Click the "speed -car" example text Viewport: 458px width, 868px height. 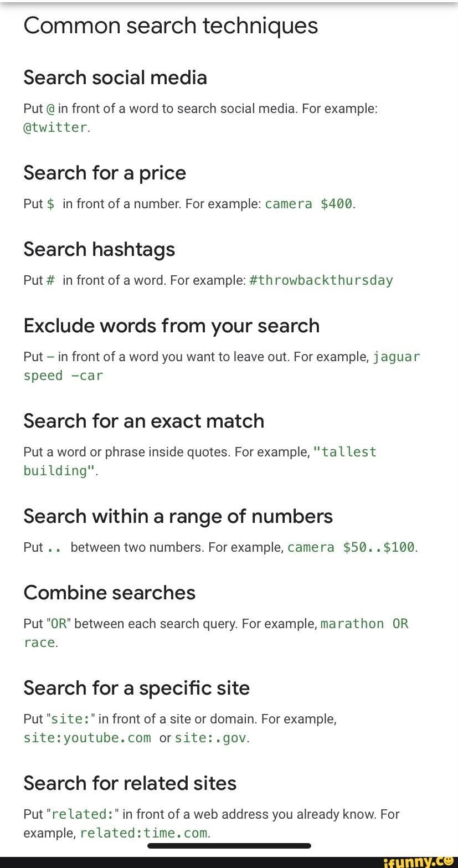[63, 376]
